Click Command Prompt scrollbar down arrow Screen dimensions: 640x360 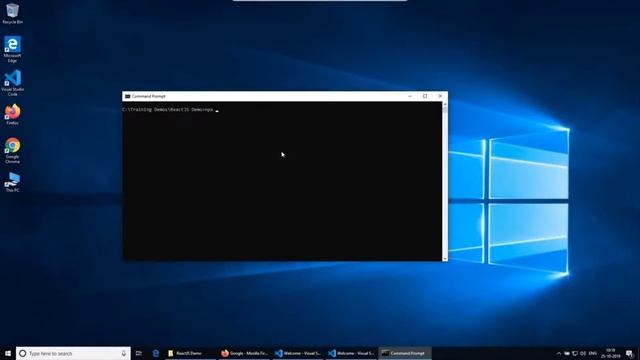[444, 258]
